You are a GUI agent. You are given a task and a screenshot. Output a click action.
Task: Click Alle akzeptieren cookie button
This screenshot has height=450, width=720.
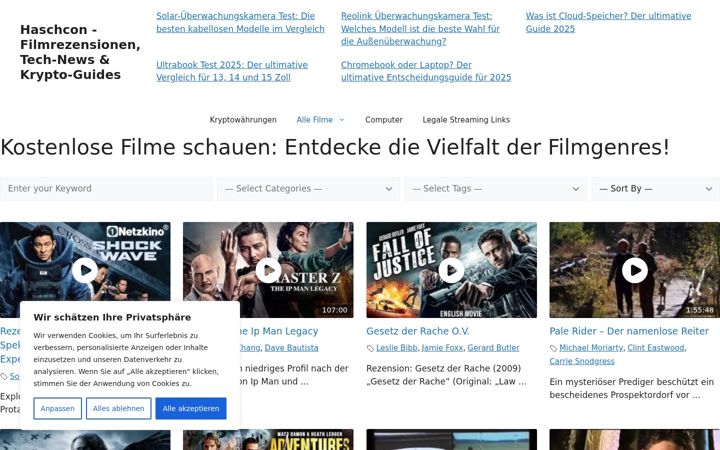click(191, 408)
